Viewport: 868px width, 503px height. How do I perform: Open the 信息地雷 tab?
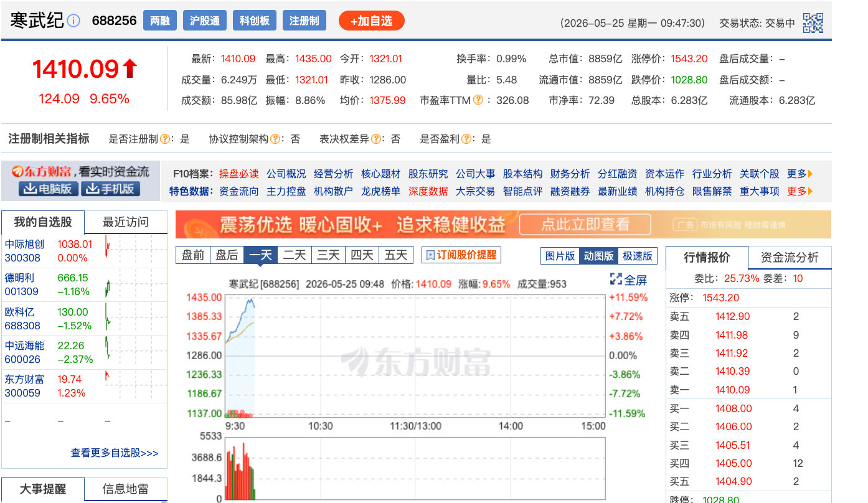[x=126, y=489]
